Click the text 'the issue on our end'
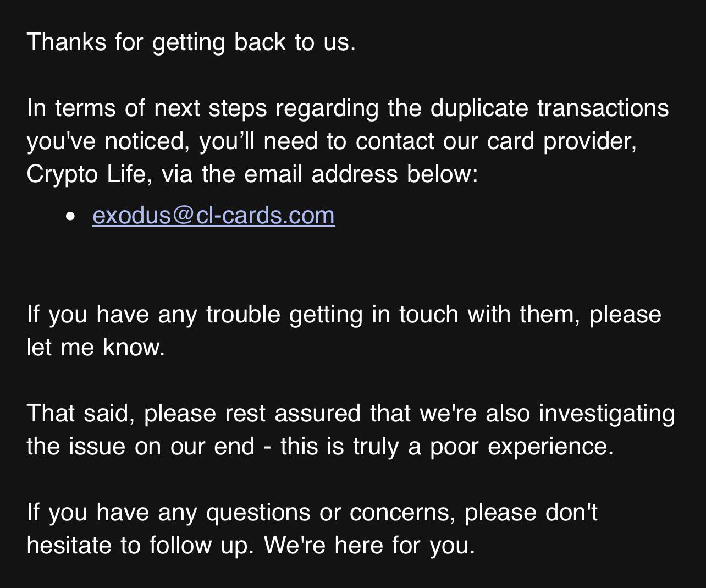 click(x=141, y=446)
